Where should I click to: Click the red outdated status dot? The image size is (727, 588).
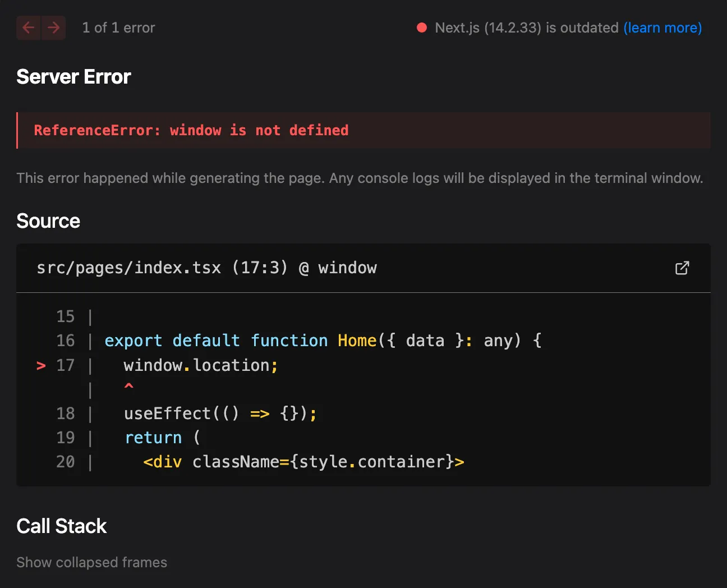pos(422,27)
